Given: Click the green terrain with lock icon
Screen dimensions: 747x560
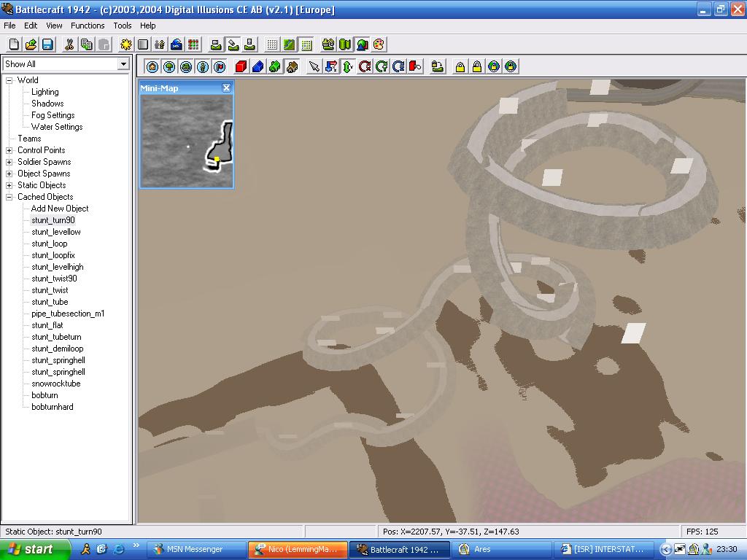Looking at the screenshot, I should pos(438,66).
